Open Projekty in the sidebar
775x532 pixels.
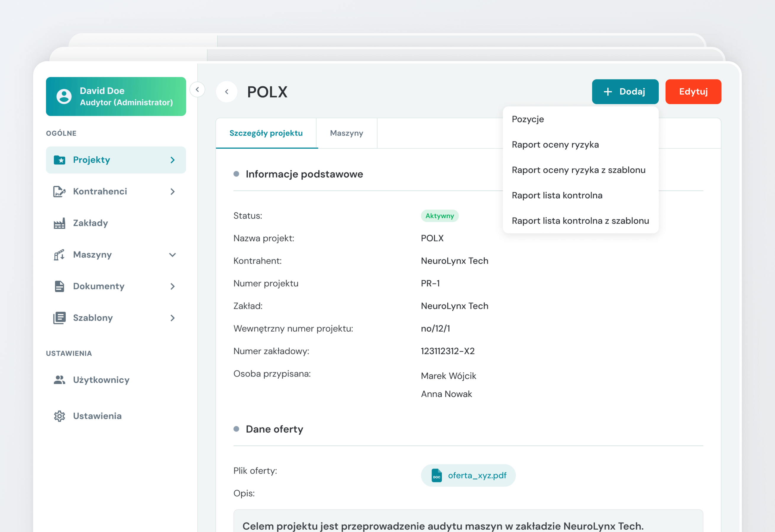116,160
